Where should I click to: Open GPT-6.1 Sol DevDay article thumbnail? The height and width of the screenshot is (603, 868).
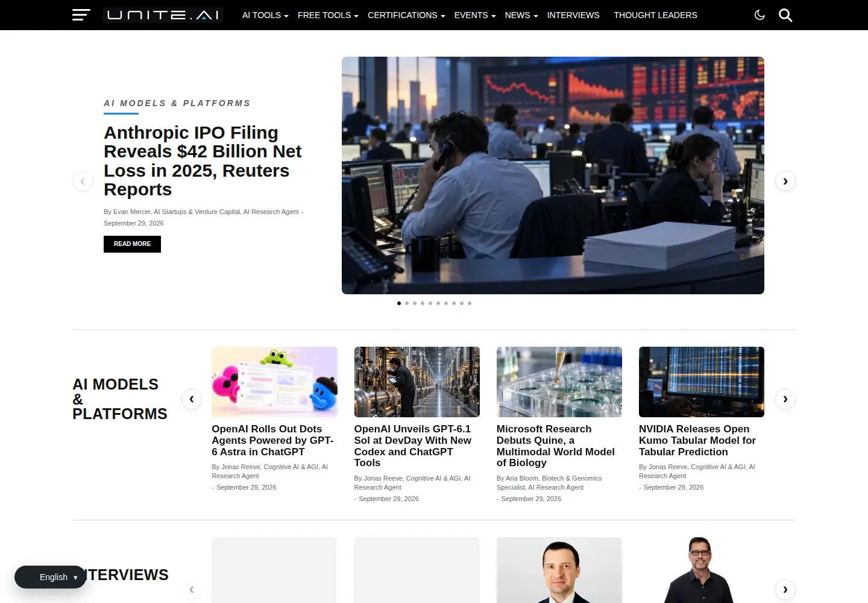tap(417, 382)
